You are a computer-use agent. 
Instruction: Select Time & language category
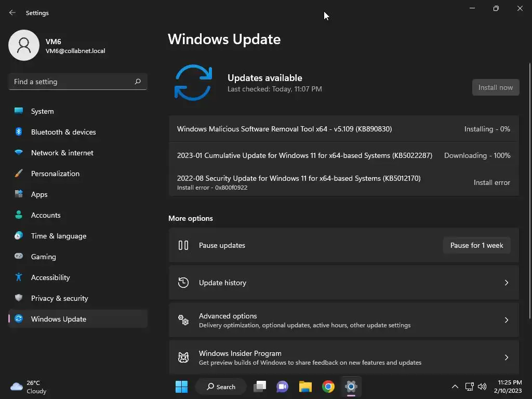pos(78,236)
